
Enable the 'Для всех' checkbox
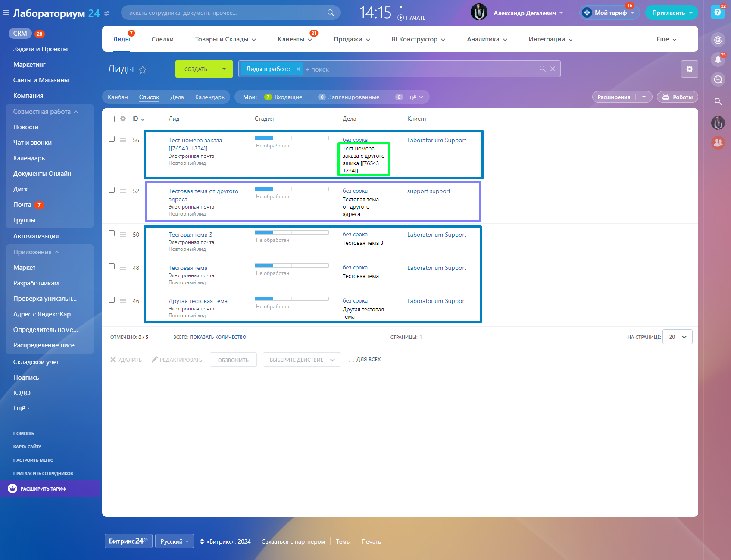click(351, 359)
